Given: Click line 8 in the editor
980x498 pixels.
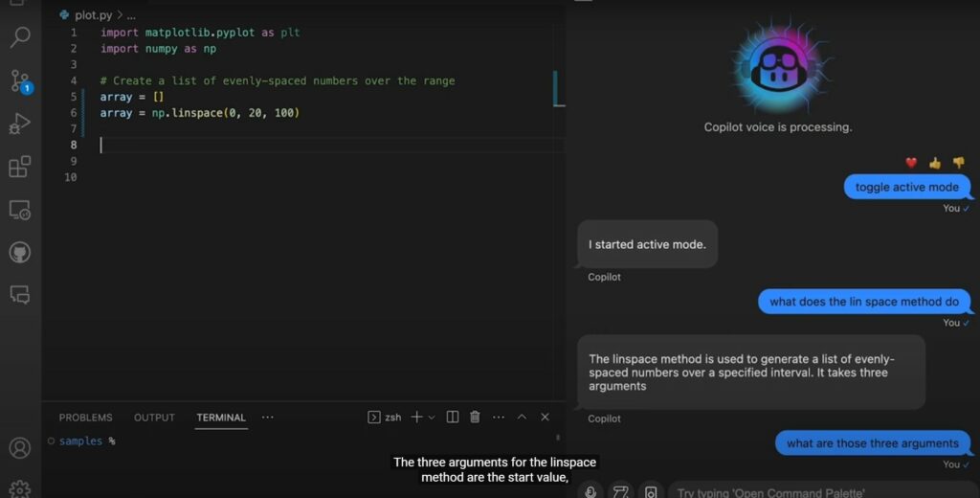Looking at the screenshot, I should click(x=332, y=146).
